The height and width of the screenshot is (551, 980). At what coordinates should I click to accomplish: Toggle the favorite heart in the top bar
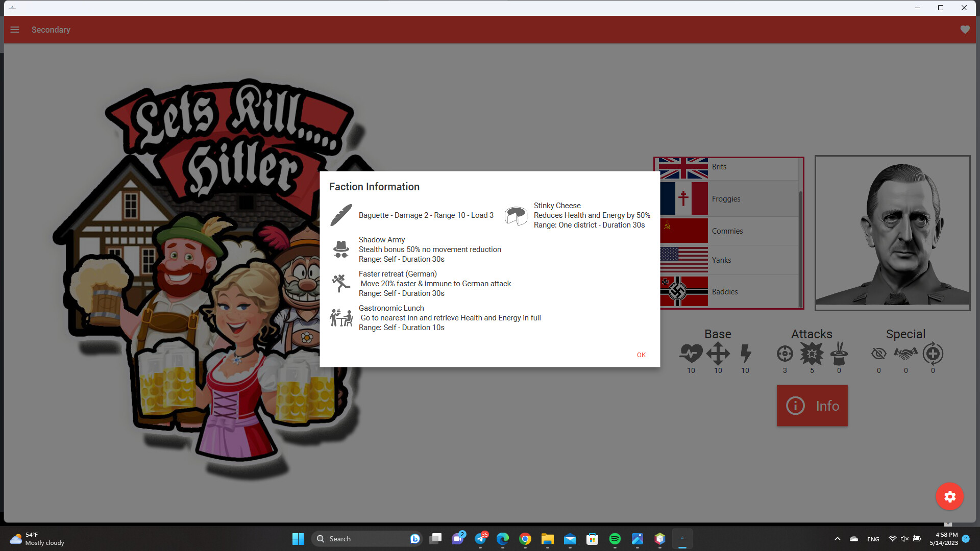(965, 30)
